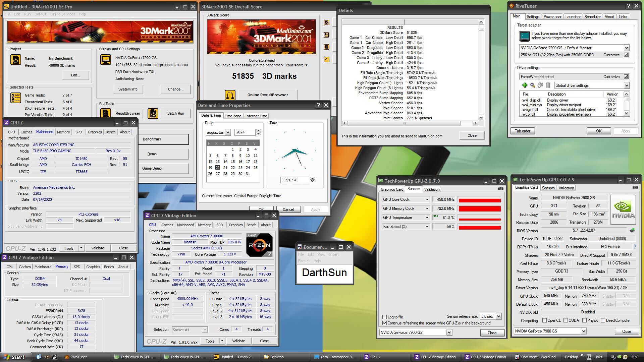Image resolution: width=644 pixels, height=362 pixels.
Task: Open the Global driver settings dropdown
Action: (x=626, y=85)
